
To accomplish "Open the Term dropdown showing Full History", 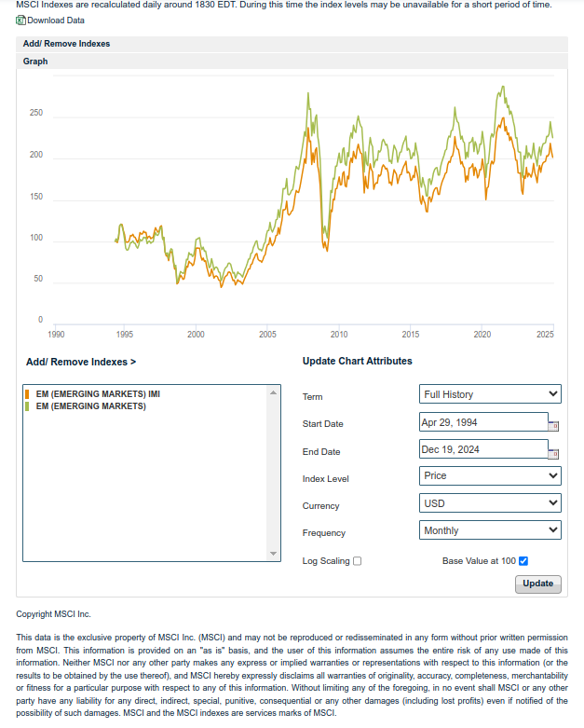I will click(x=490, y=394).
